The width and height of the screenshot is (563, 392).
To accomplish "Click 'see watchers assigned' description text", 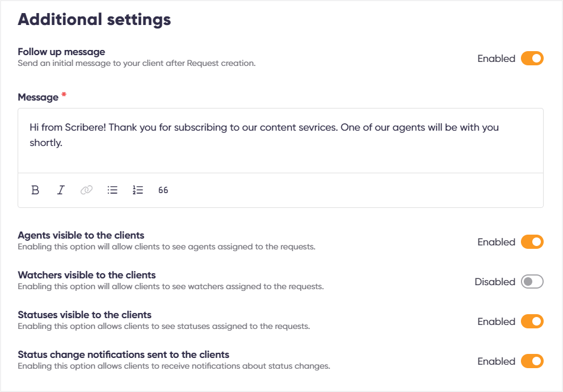I will (x=171, y=286).
